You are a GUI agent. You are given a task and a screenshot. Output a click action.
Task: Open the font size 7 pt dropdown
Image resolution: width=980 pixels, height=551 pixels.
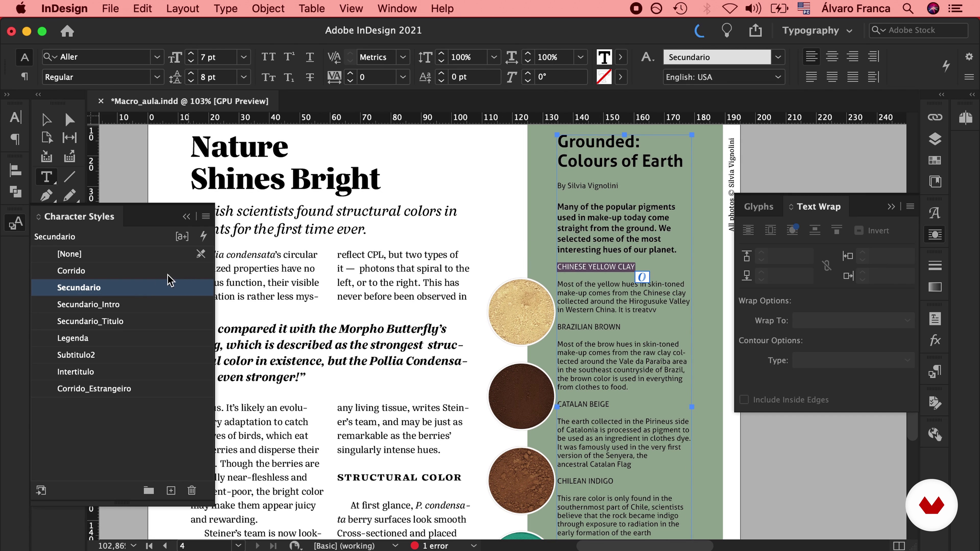click(x=243, y=57)
